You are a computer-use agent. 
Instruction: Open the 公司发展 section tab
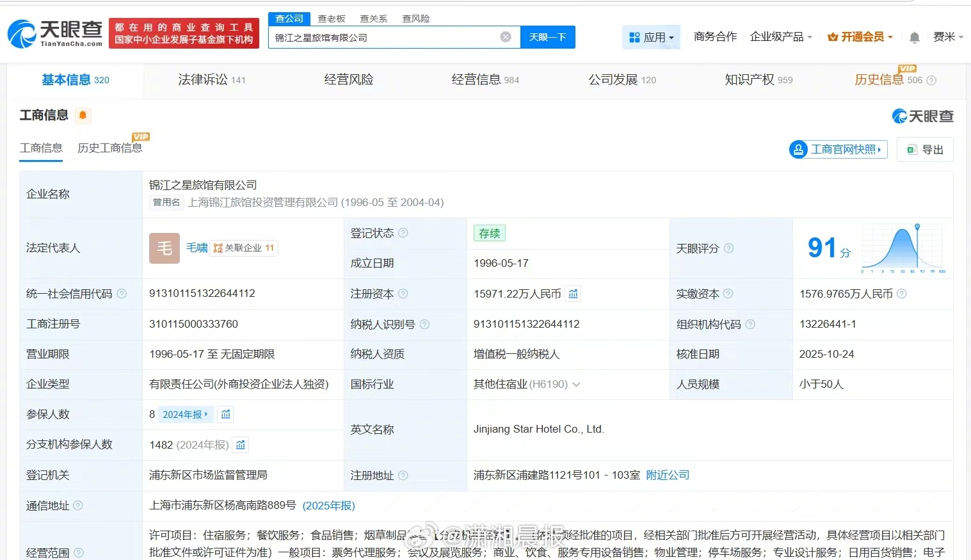click(x=622, y=80)
